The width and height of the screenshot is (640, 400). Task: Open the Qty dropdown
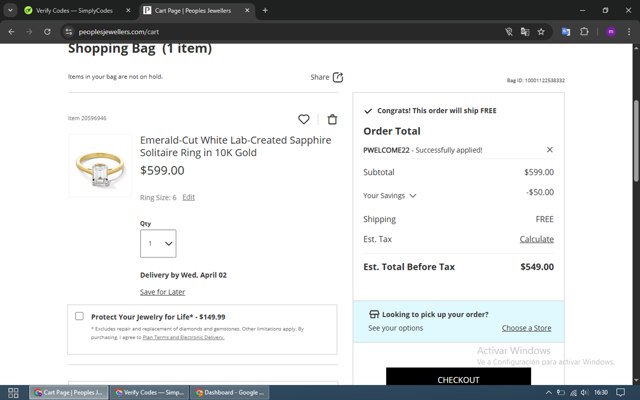158,244
